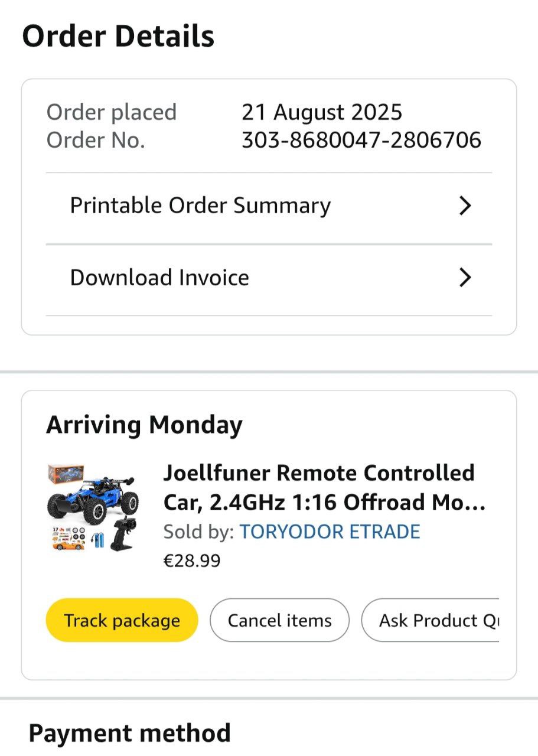The image size is (538, 756).
Task: Click the Download Invoice chevron arrow
Action: pyautogui.click(x=465, y=278)
